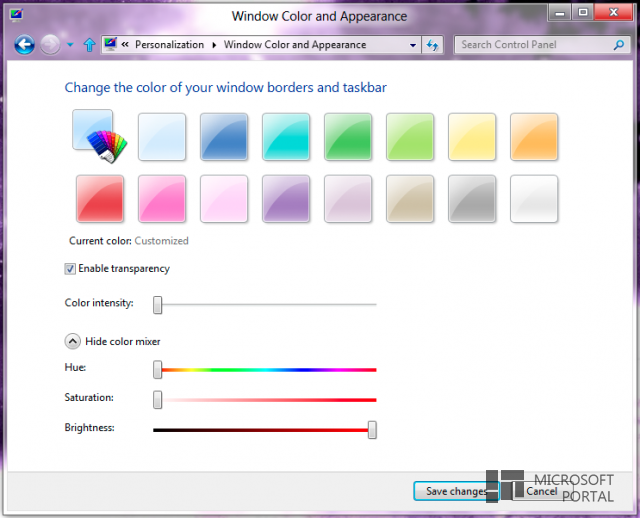
Task: Choose the gray color swatch
Action: 472,199
